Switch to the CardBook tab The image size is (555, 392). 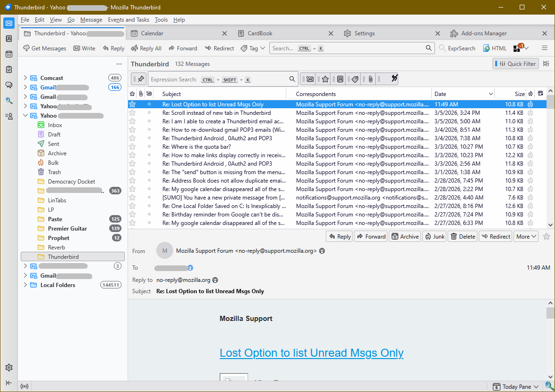click(260, 33)
